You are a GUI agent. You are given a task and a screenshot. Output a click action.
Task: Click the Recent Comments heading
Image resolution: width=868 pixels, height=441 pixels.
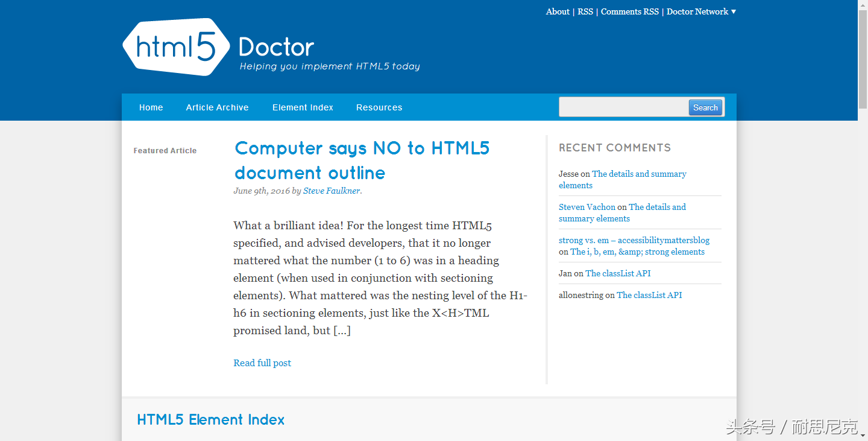[x=615, y=148]
